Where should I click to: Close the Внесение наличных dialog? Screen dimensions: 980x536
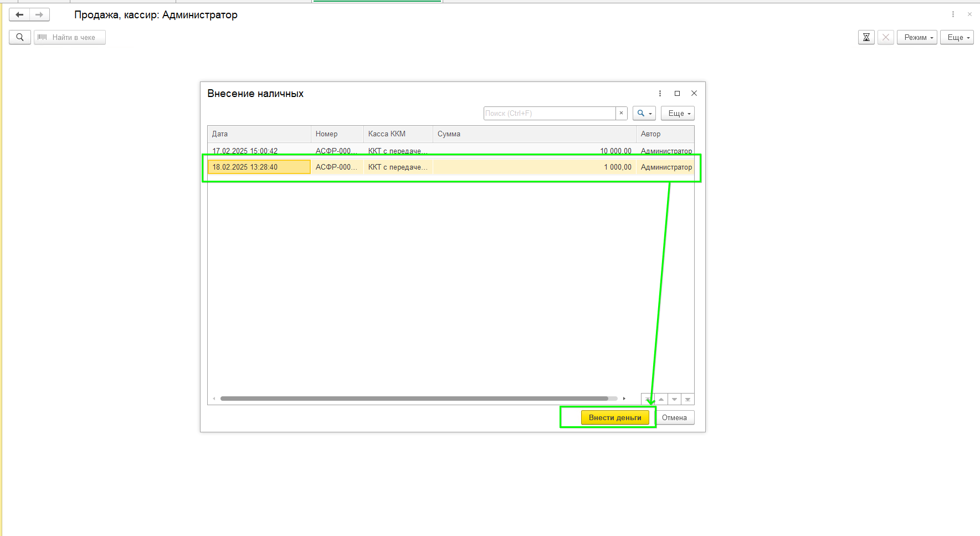click(694, 93)
